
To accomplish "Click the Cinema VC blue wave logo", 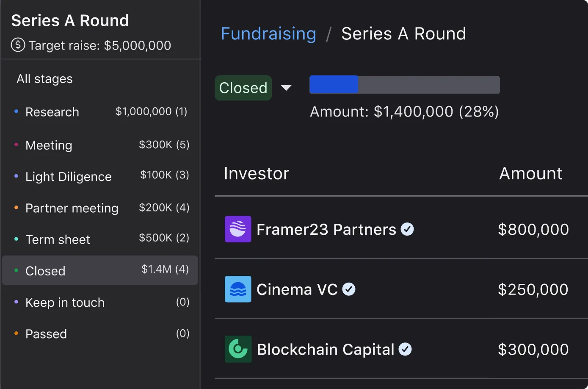I will (x=237, y=289).
